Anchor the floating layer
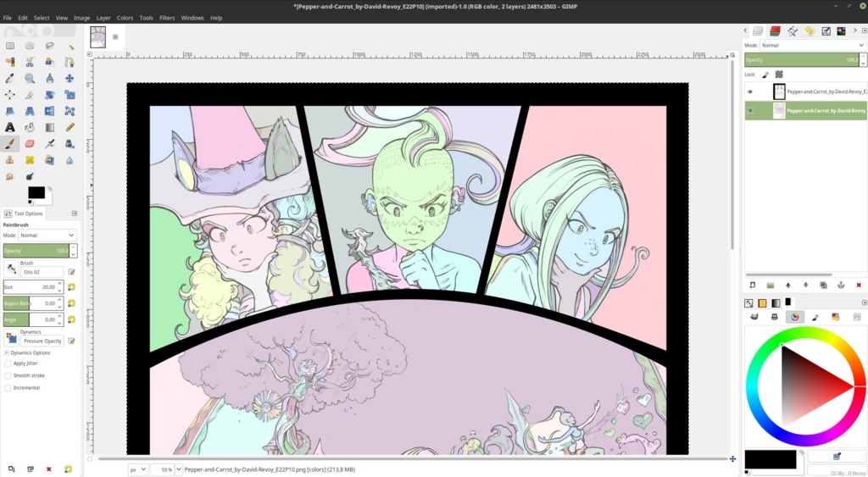The height and width of the screenshot is (477, 868). point(841,285)
